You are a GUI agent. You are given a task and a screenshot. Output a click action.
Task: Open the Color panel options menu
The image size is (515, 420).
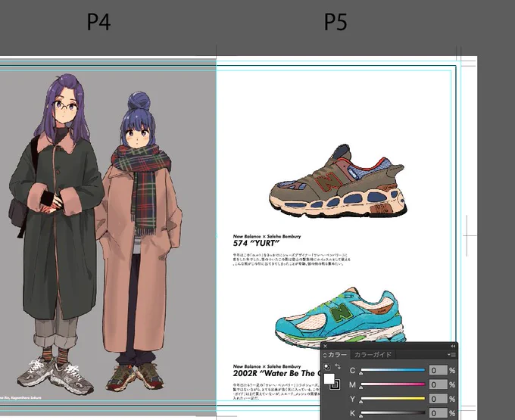point(452,355)
